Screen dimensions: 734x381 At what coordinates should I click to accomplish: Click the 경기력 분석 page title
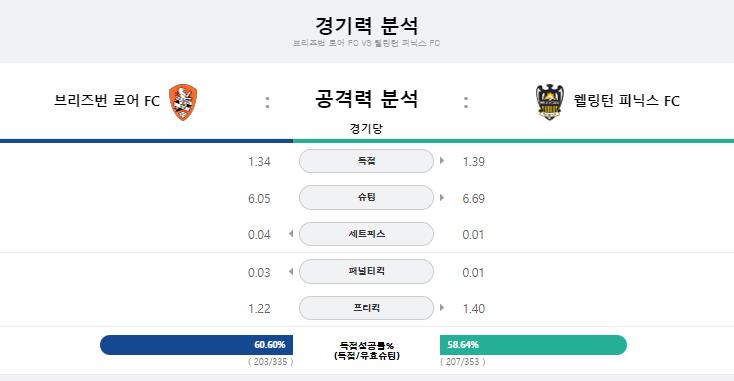367,26
